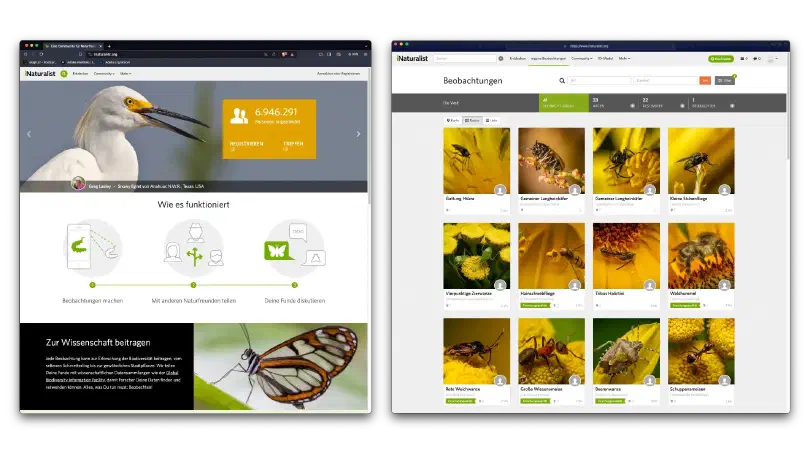Click left window vertical scrollbar

click(369, 134)
